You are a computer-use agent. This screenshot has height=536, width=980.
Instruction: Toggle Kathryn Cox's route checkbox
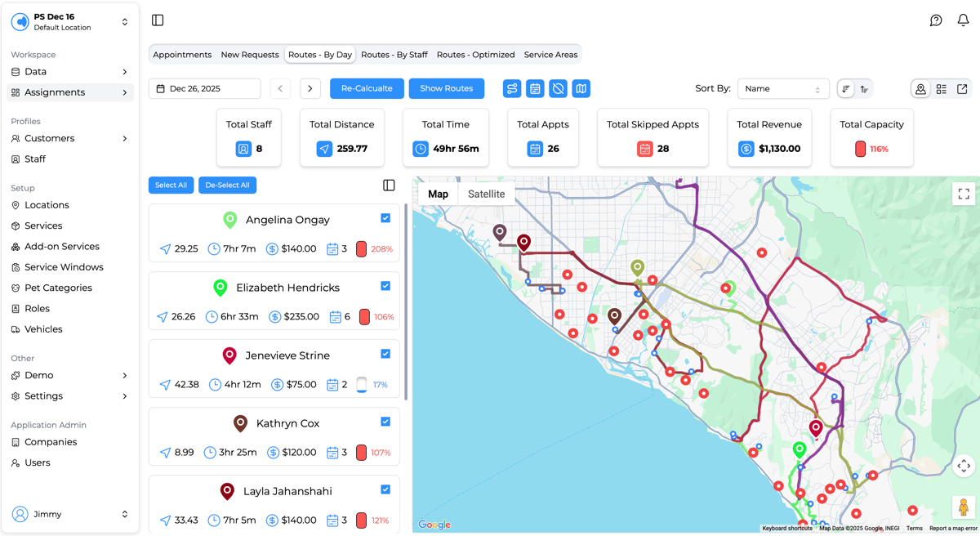[x=385, y=422]
